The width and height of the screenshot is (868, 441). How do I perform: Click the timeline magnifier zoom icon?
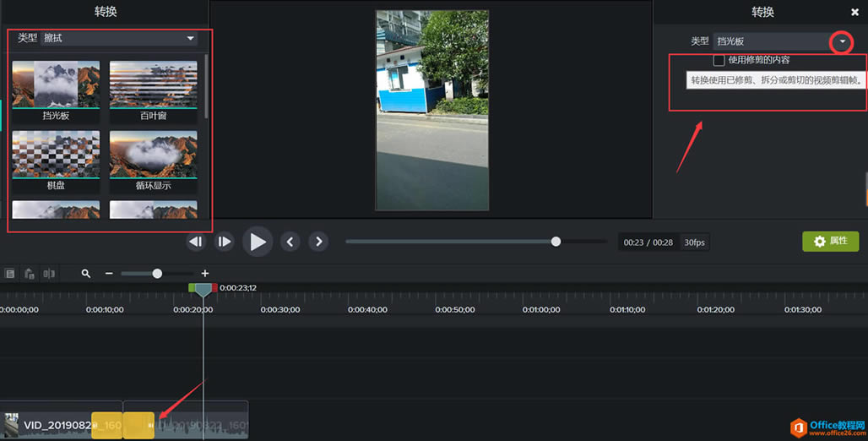click(86, 273)
